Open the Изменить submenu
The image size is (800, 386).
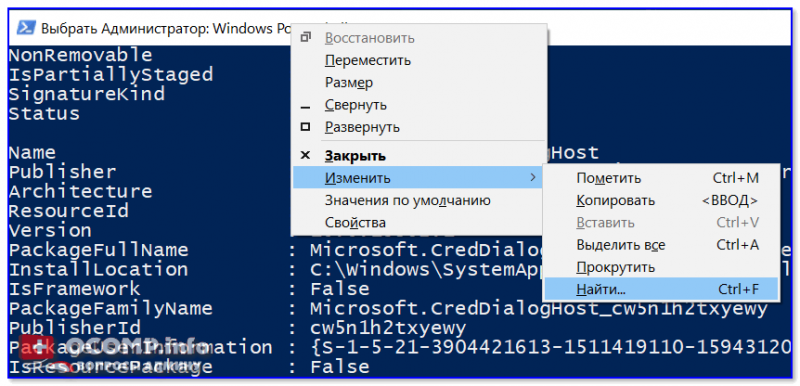click(x=418, y=178)
